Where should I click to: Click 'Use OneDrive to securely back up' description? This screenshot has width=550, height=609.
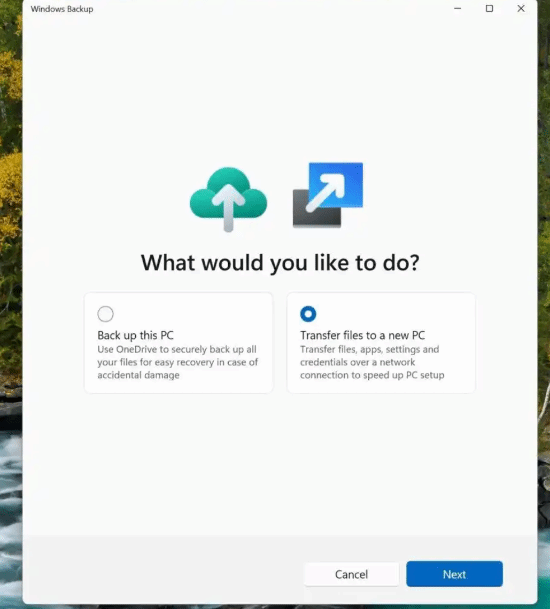[x=178, y=362]
